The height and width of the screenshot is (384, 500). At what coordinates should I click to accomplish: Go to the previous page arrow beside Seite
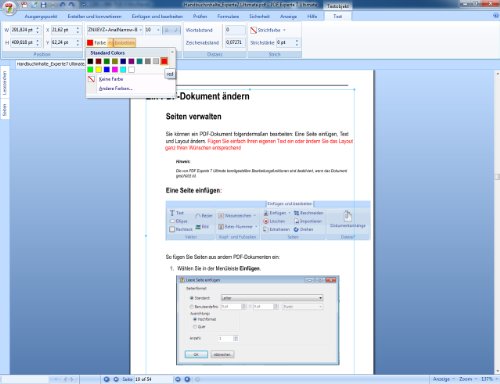(x=116, y=379)
